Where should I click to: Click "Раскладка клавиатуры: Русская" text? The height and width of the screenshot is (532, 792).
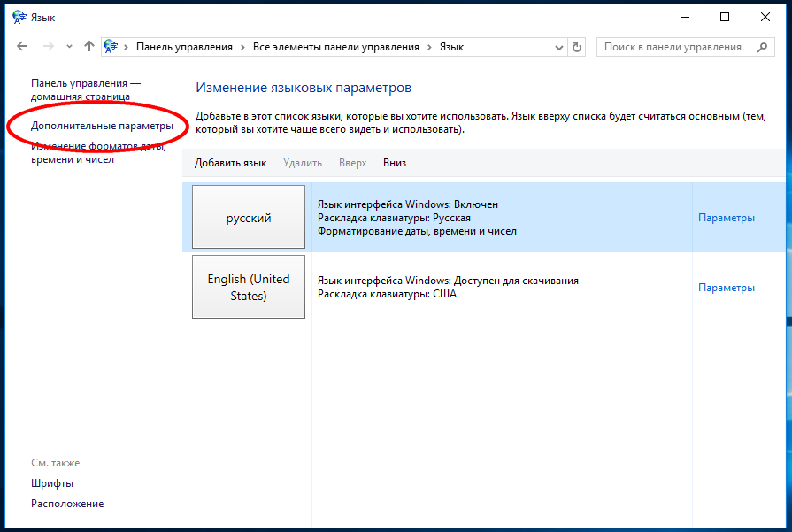tap(394, 218)
